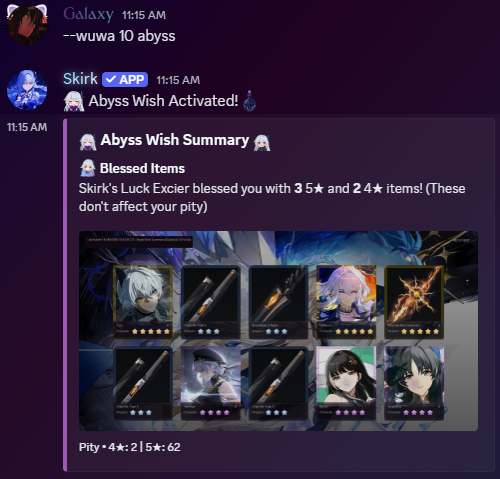The image size is (500, 479).
Task: Open Skirk bot's profile avatar
Action: [x=27, y=90]
